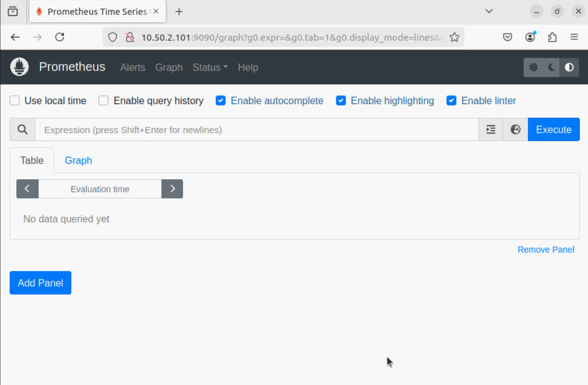Restore the browser window size
Viewport: 588px width, 385px height.
click(558, 11)
